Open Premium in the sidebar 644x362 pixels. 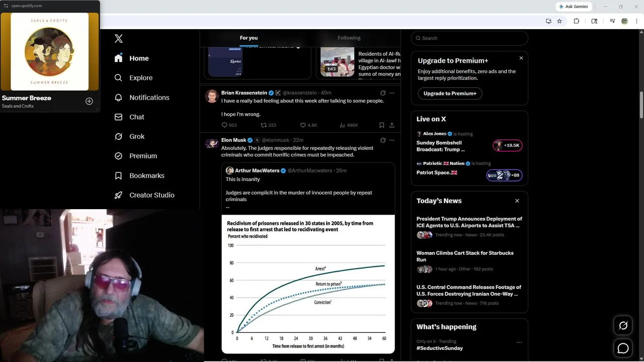click(x=136, y=156)
